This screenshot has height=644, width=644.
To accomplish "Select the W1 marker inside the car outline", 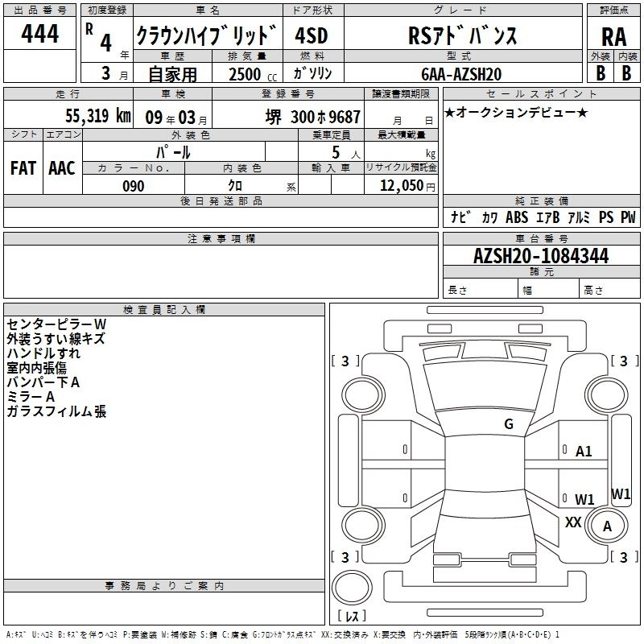I will pyautogui.click(x=584, y=499).
